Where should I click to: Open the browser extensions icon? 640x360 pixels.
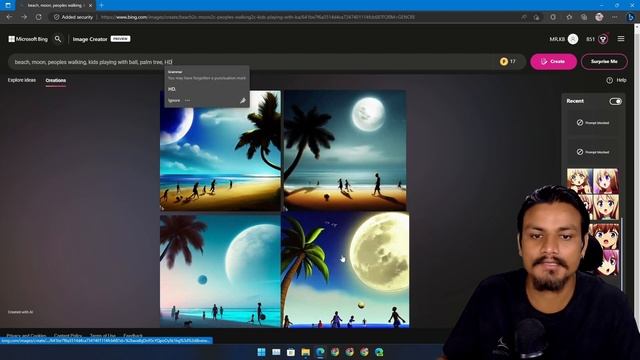coord(553,17)
